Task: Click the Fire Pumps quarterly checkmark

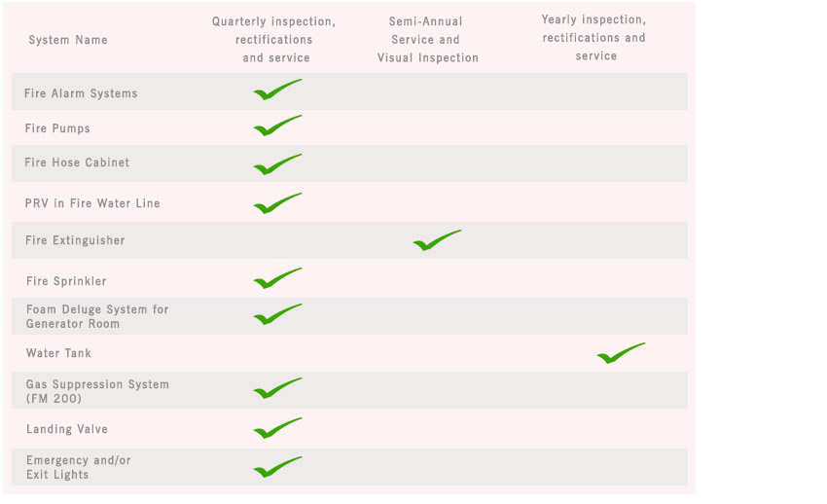Action: [x=277, y=126]
